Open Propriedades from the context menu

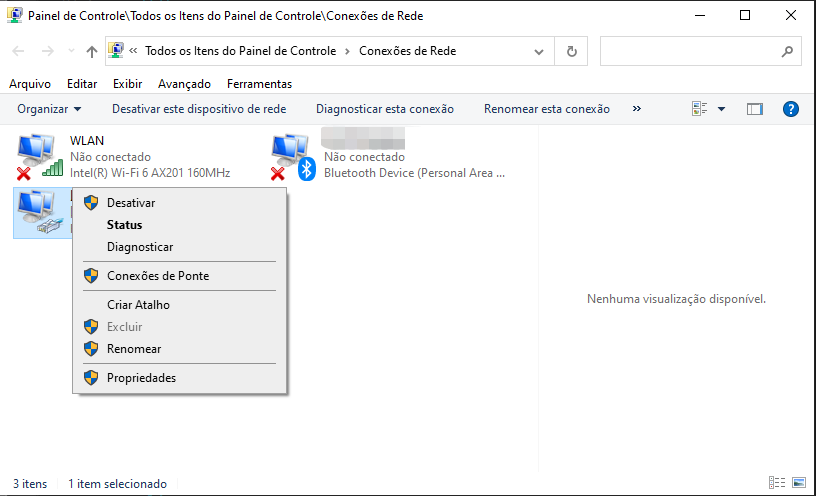coord(180,378)
